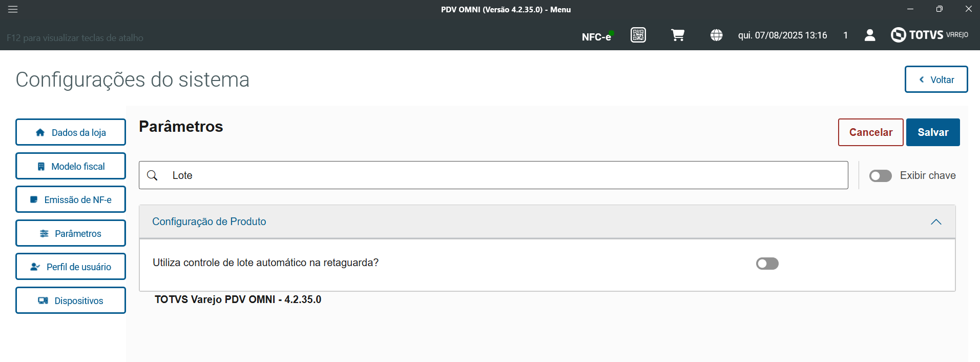Click the Voltar back button
The width and height of the screenshot is (980, 362).
[936, 79]
